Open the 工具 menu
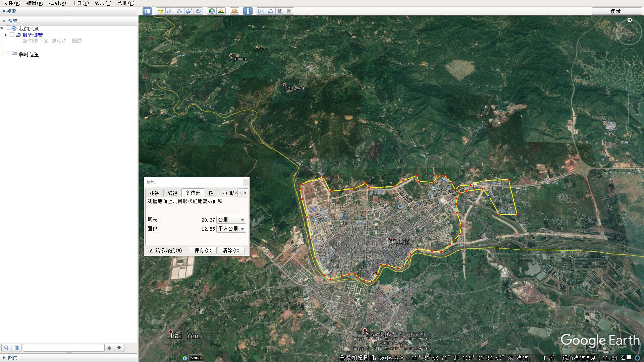The width and height of the screenshot is (644, 362). click(80, 3)
